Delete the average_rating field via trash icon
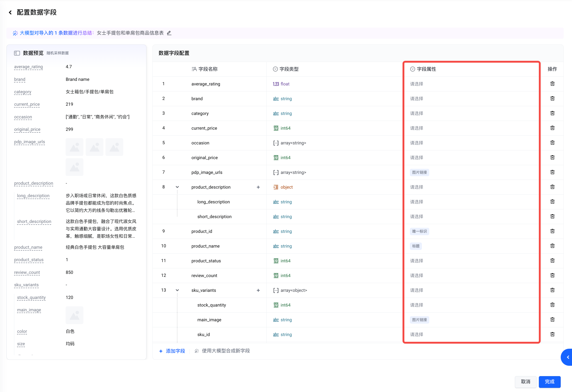 552,84
